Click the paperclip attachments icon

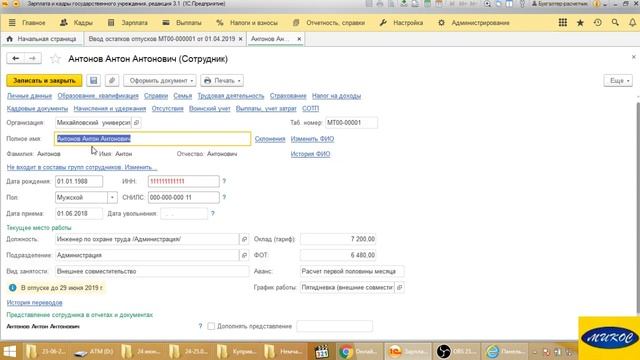pyautogui.click(x=112, y=80)
